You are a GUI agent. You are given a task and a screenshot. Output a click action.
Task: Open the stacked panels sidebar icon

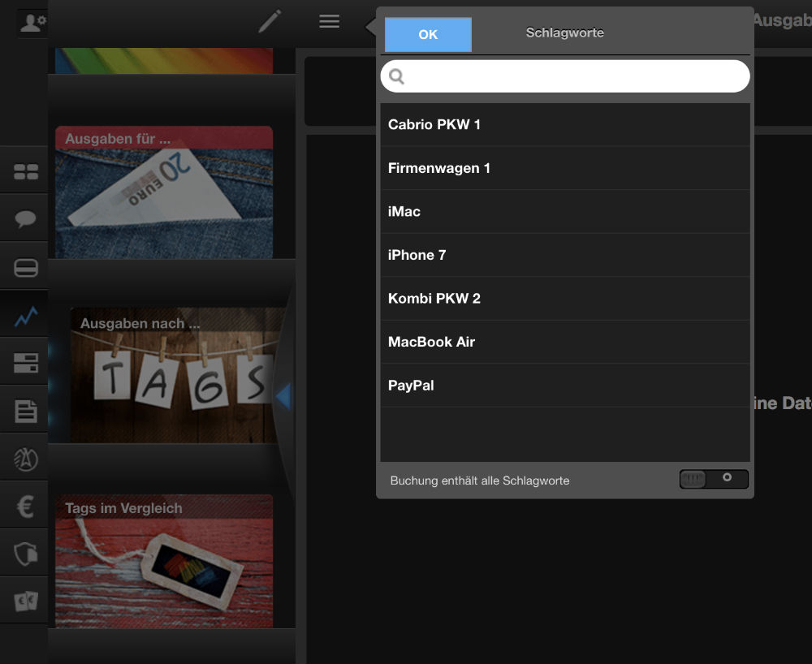point(26,363)
